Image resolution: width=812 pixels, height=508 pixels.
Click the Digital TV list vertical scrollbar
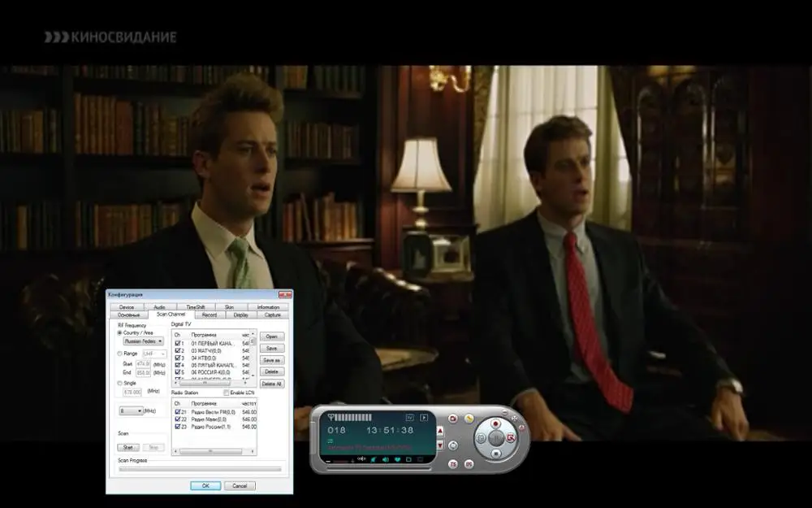click(253, 354)
